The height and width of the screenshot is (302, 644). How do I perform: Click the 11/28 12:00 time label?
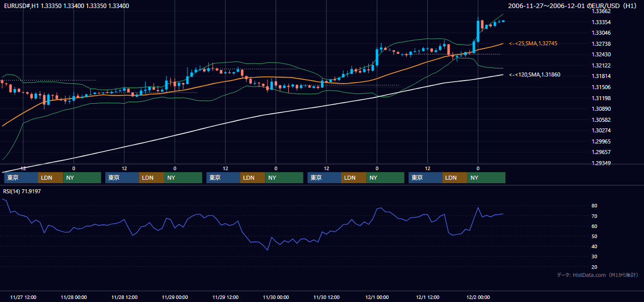[124, 297]
